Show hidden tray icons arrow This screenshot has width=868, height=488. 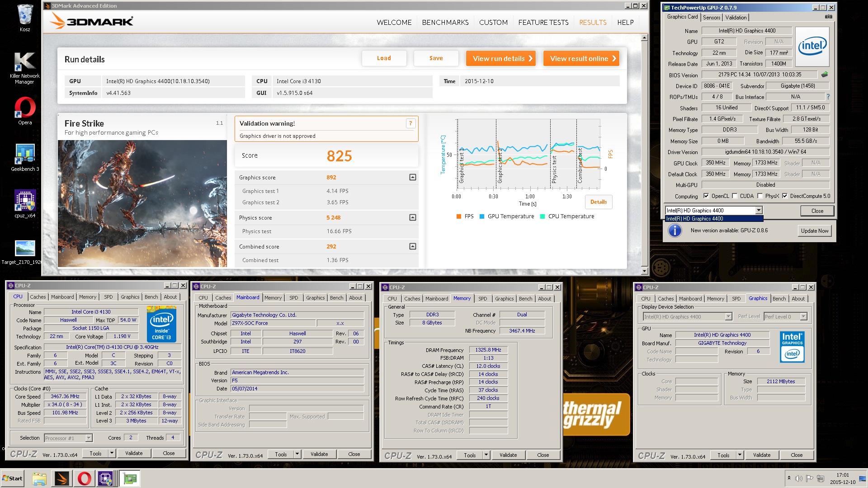tap(789, 478)
